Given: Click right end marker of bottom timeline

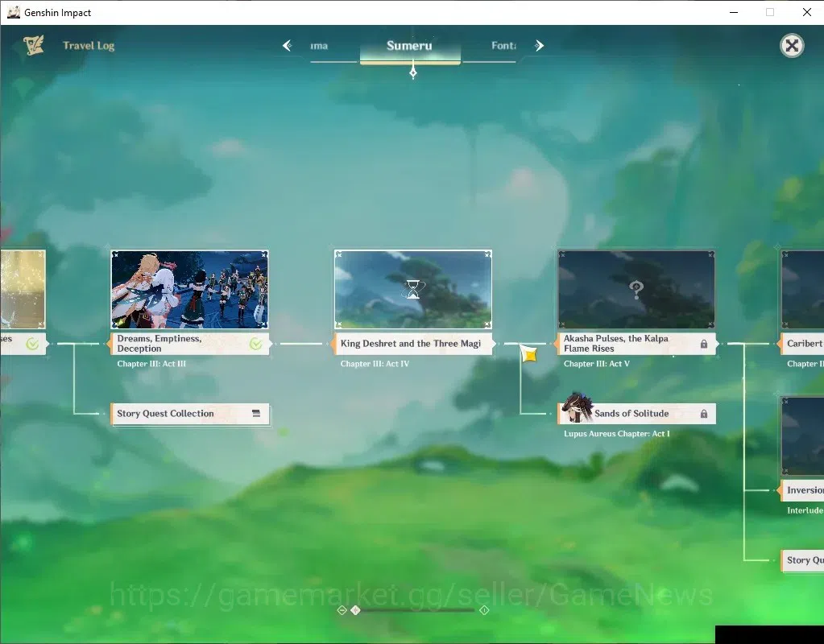Looking at the screenshot, I should (485, 610).
